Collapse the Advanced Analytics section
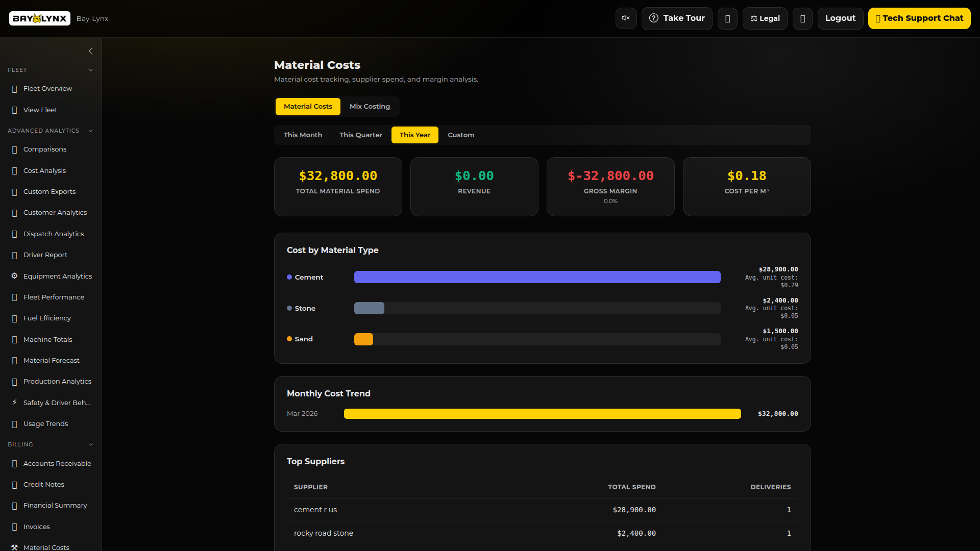Image resolution: width=980 pixels, height=551 pixels. [90, 131]
